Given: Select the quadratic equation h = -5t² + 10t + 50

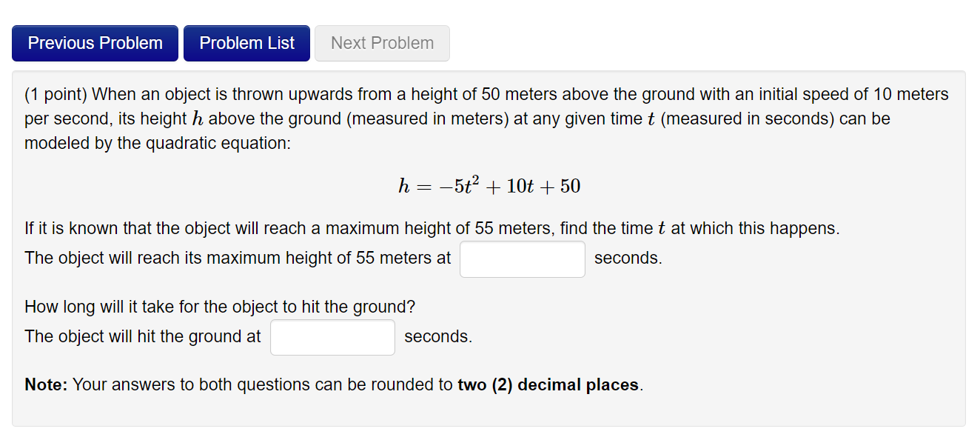Looking at the screenshot, I should tap(490, 186).
